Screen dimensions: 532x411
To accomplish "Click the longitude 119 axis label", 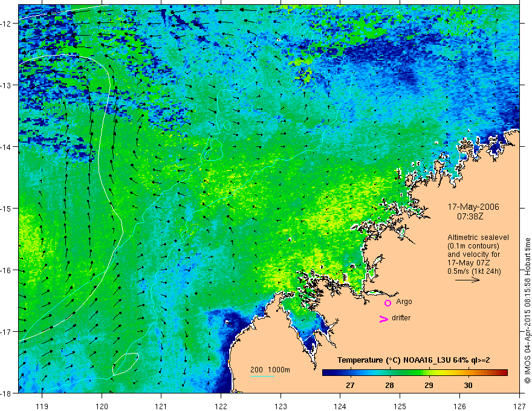I will pos(42,406).
